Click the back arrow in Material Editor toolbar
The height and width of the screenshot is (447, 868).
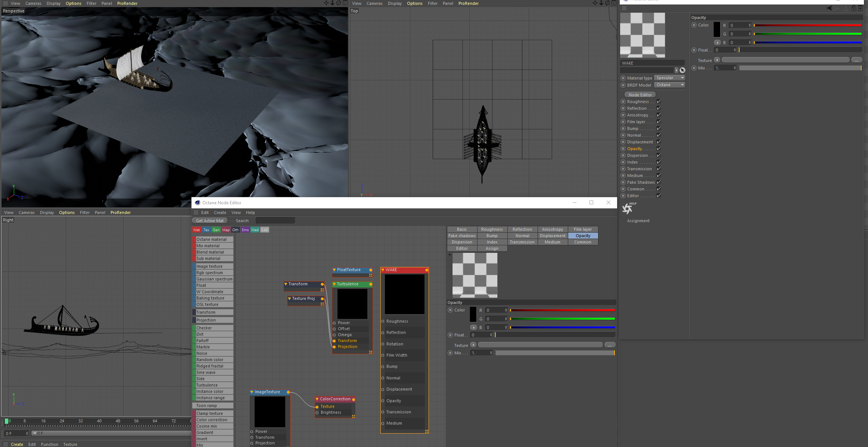tap(830, 8)
